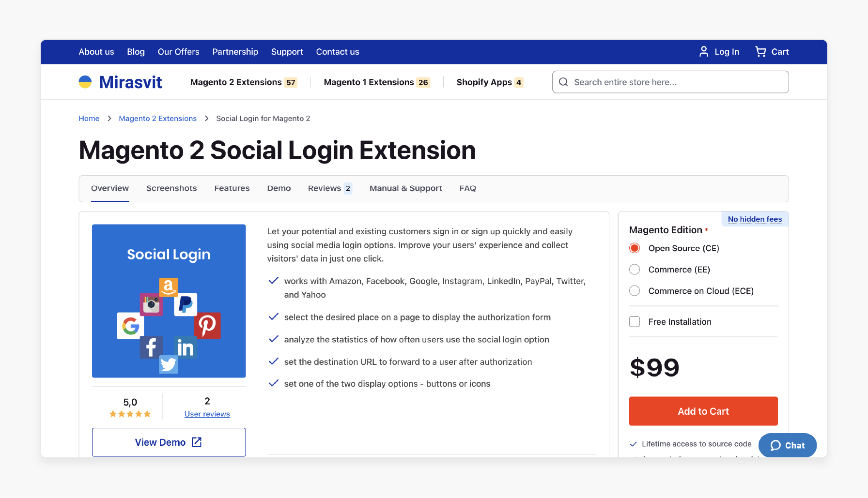Open About us in top bar
Image resolution: width=868 pixels, height=498 pixels.
coord(96,52)
